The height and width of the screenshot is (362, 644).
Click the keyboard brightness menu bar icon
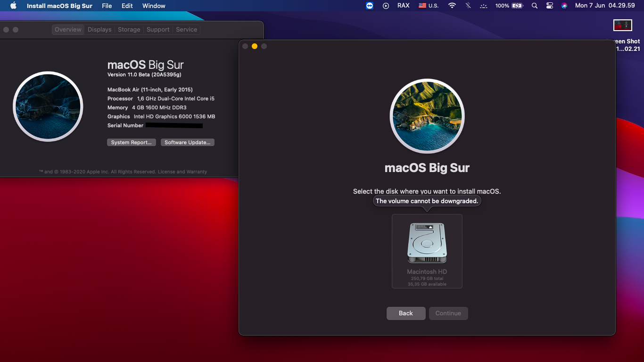[483, 6]
